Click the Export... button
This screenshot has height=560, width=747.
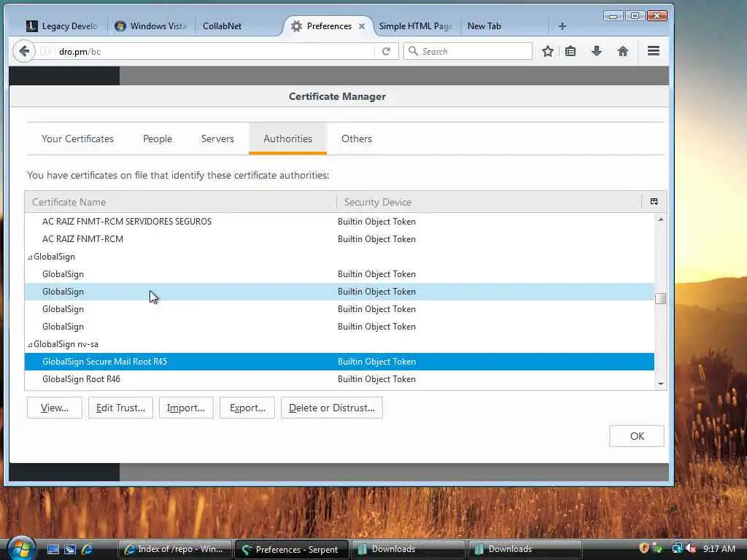[x=247, y=408]
